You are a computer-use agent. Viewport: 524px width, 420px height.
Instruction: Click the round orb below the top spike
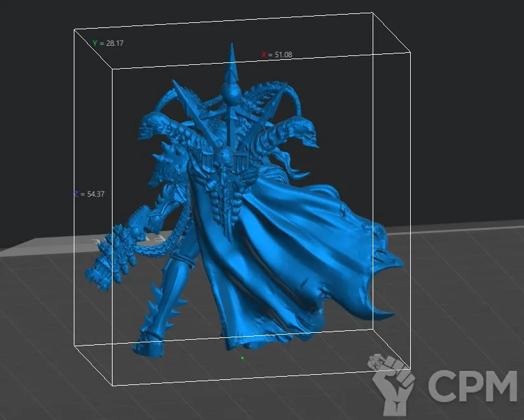tap(234, 97)
